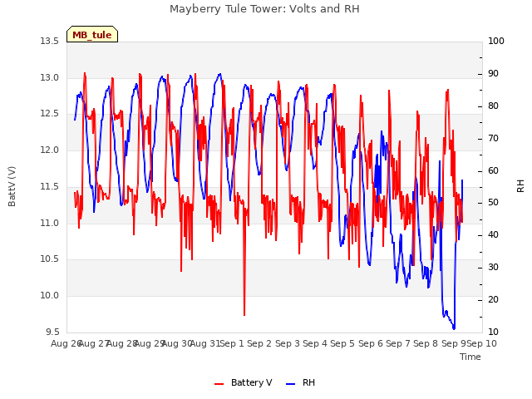Click the 9.5 left axis value
This screenshot has width=532, height=399.
tap(52, 332)
